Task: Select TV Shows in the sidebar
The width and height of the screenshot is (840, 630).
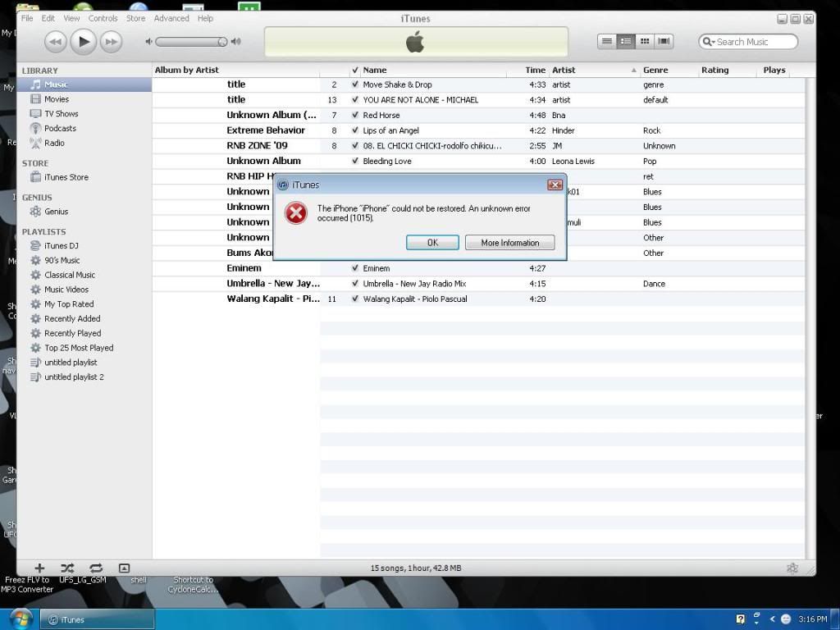Action: click(x=84, y=113)
